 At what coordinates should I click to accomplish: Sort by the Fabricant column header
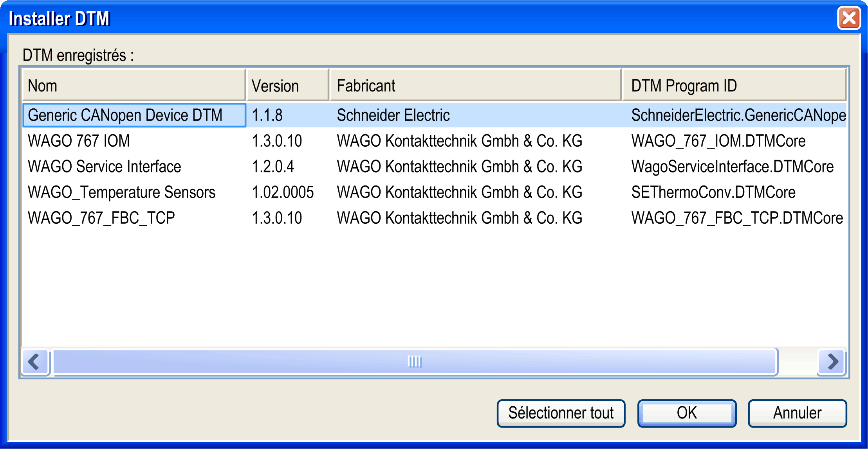click(x=475, y=86)
